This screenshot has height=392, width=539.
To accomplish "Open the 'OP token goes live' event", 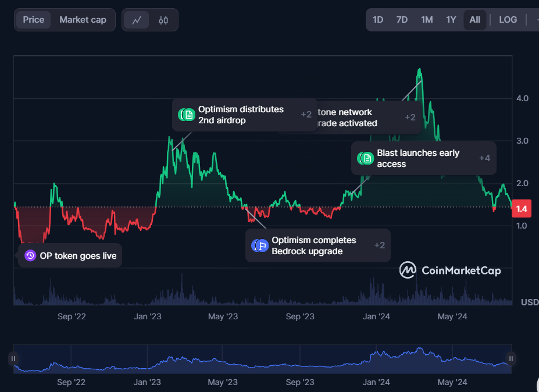I will pos(70,255).
